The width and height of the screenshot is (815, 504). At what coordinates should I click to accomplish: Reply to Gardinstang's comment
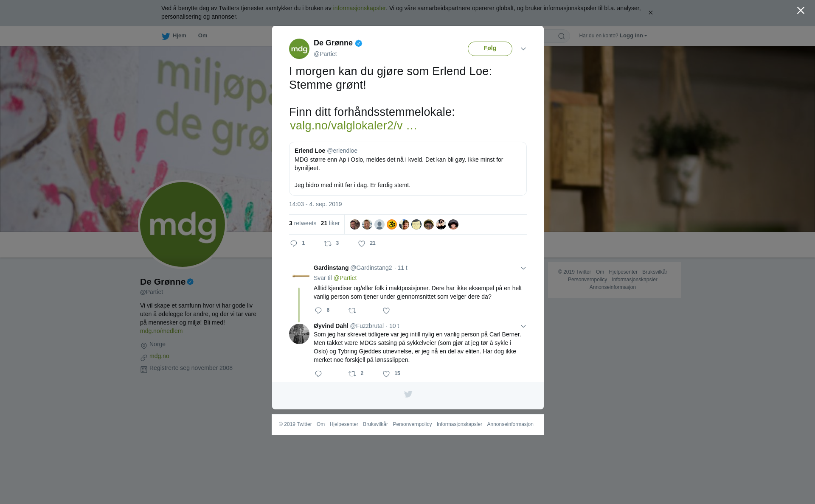(x=318, y=311)
